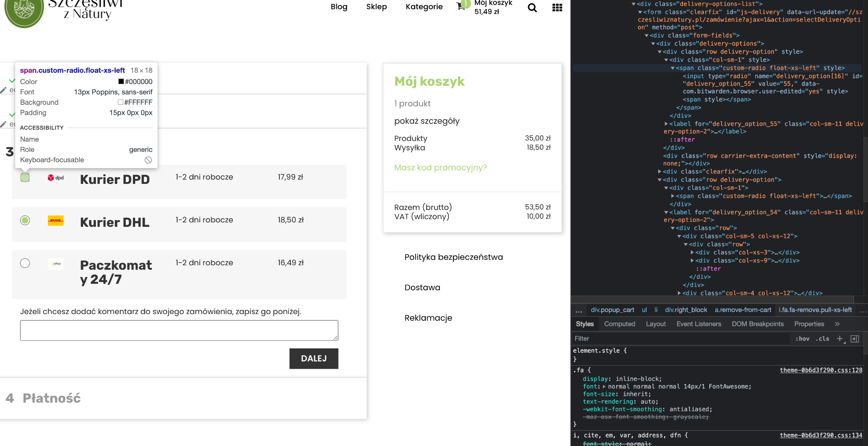Click the green Szczęśliwi z Natury logo
Image resolution: width=868 pixels, height=446 pixels.
click(x=24, y=11)
